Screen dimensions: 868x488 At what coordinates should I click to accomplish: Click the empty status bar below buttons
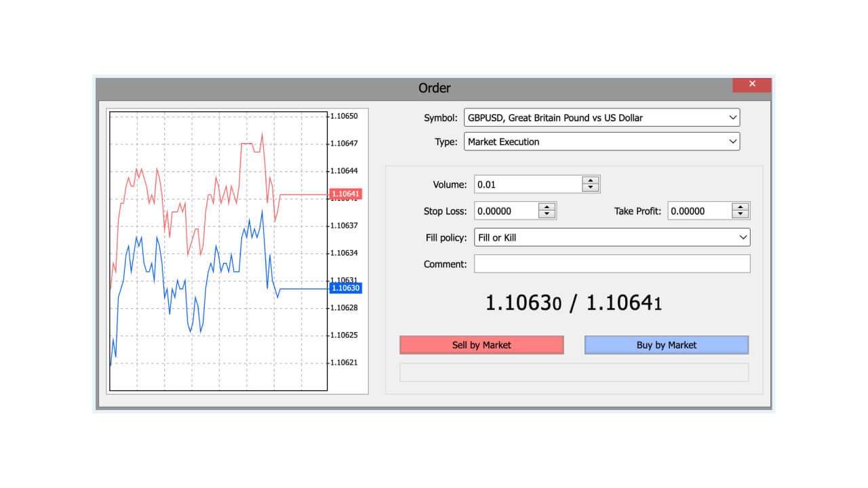[574, 372]
